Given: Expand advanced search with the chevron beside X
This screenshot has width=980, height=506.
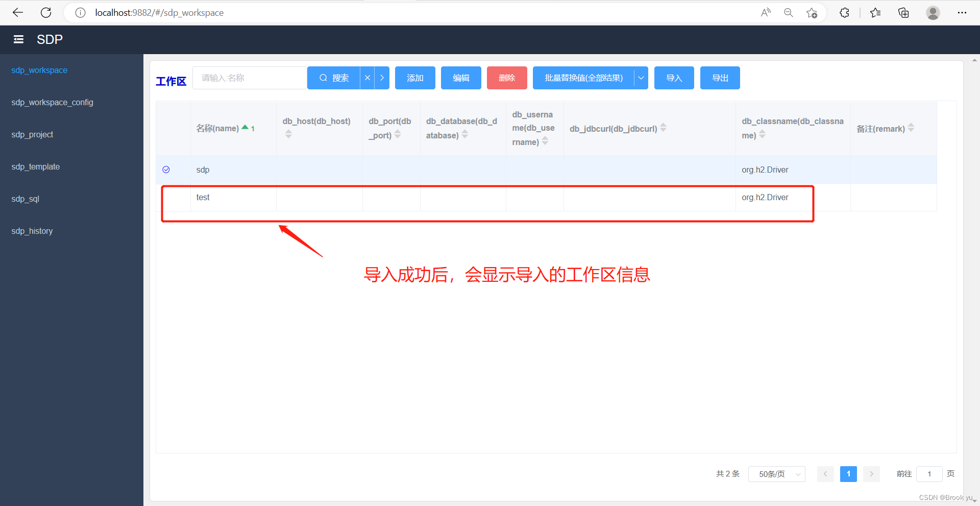Looking at the screenshot, I should pyautogui.click(x=382, y=78).
